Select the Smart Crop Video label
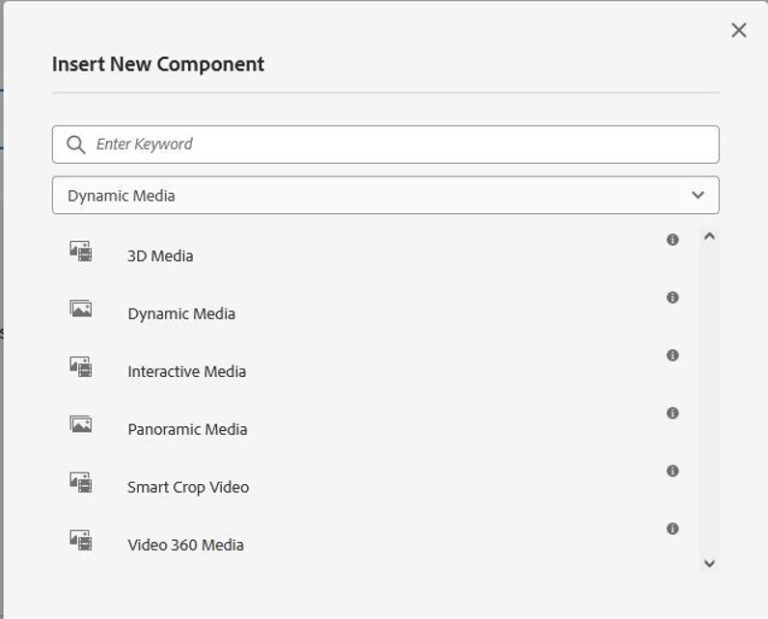 pos(188,488)
